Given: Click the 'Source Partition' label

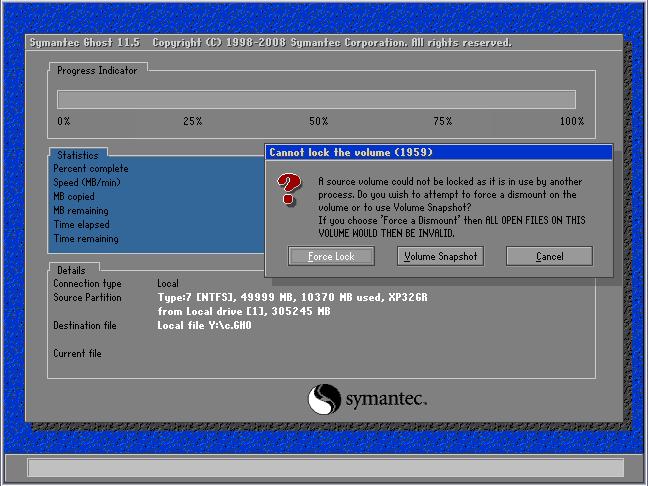Looking at the screenshot, I should pos(87,298).
